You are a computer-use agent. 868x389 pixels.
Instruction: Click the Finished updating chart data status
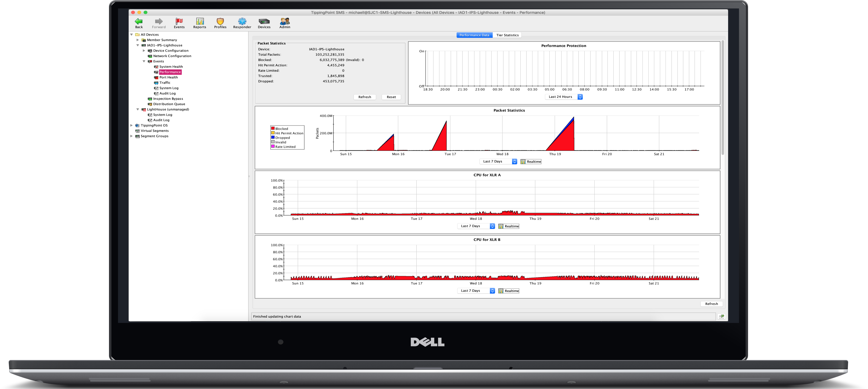pos(277,317)
